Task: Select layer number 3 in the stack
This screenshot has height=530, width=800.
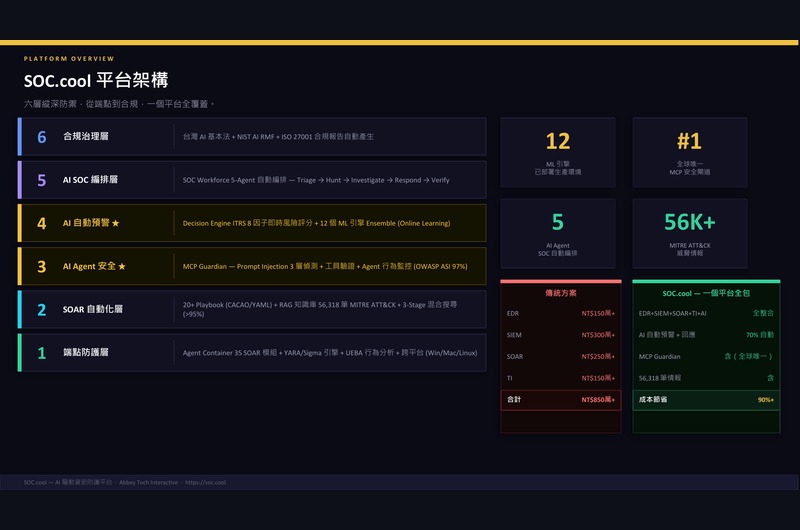Action: (42, 266)
